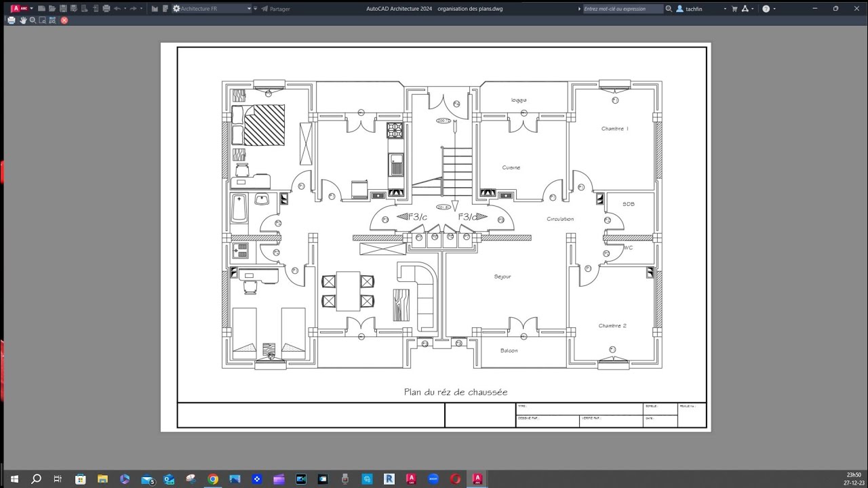This screenshot has height=488, width=868.
Task: Click the Project Navigator icon
Action: (155, 8)
